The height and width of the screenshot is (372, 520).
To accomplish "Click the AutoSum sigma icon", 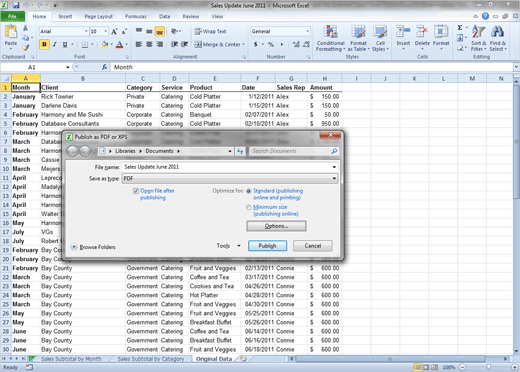I will coord(460,28).
